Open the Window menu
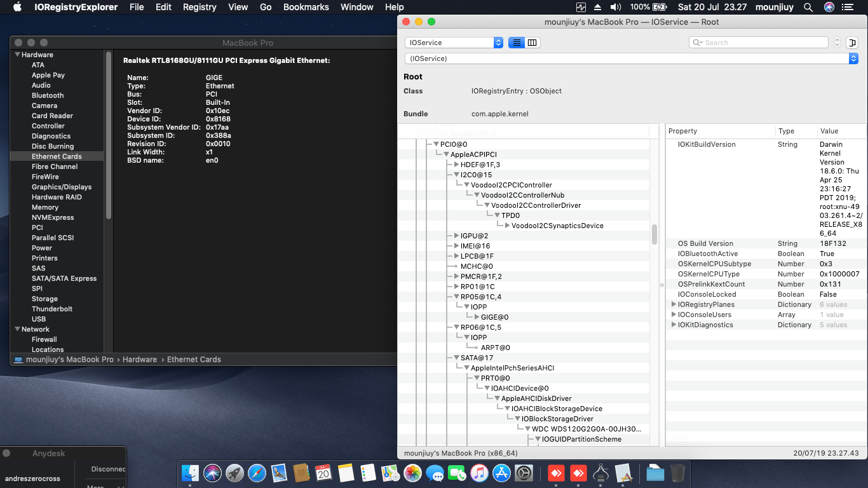Screen dimensions: 868x488 click(x=357, y=7)
